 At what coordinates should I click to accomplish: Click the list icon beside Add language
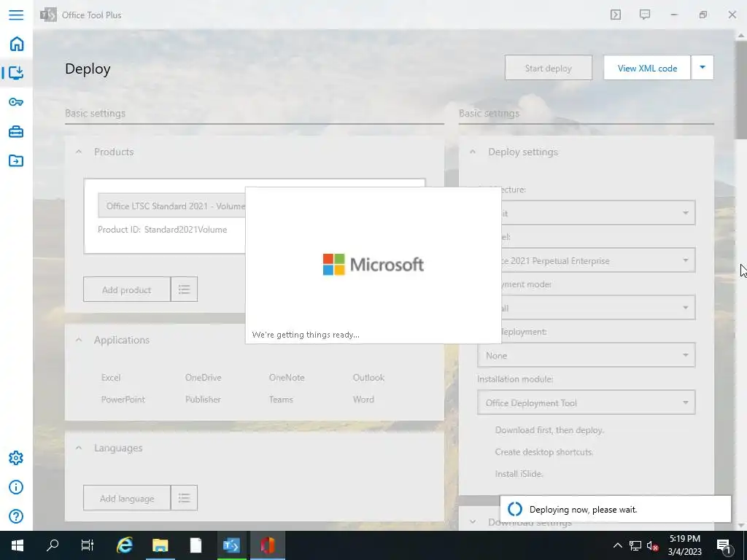point(184,498)
